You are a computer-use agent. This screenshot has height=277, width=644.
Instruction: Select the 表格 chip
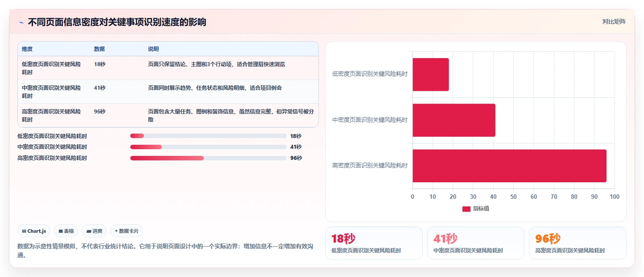tap(66, 231)
